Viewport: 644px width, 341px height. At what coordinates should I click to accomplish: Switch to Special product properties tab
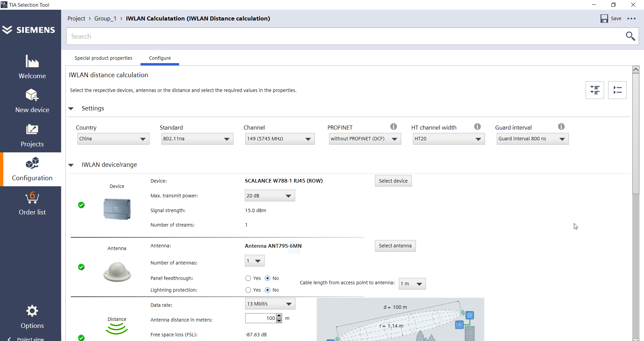103,58
